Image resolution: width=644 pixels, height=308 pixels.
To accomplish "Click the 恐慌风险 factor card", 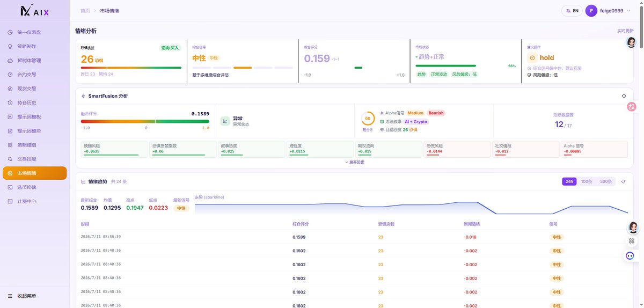I will coord(457,149).
